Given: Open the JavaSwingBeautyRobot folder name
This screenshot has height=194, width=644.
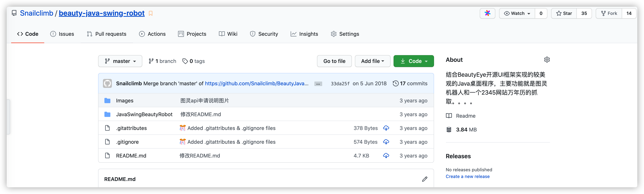Looking at the screenshot, I should [x=144, y=114].
